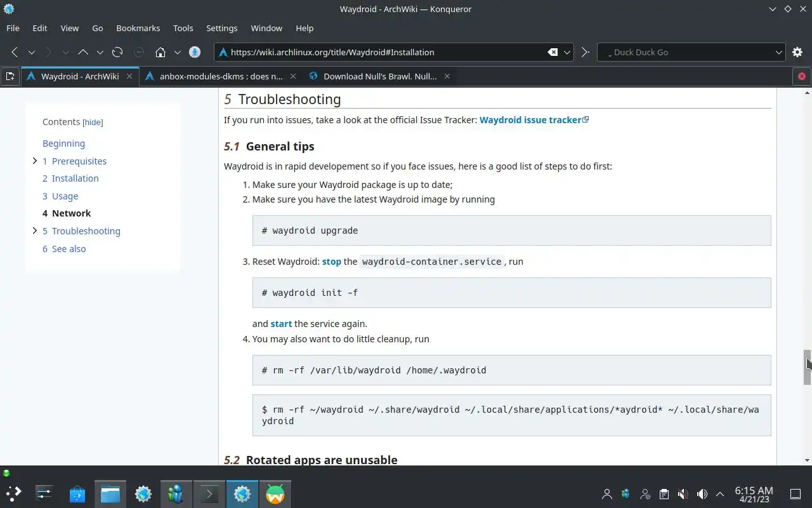Jump to Beginning in Contents
Viewport: 812px width, 508px height.
tap(63, 144)
